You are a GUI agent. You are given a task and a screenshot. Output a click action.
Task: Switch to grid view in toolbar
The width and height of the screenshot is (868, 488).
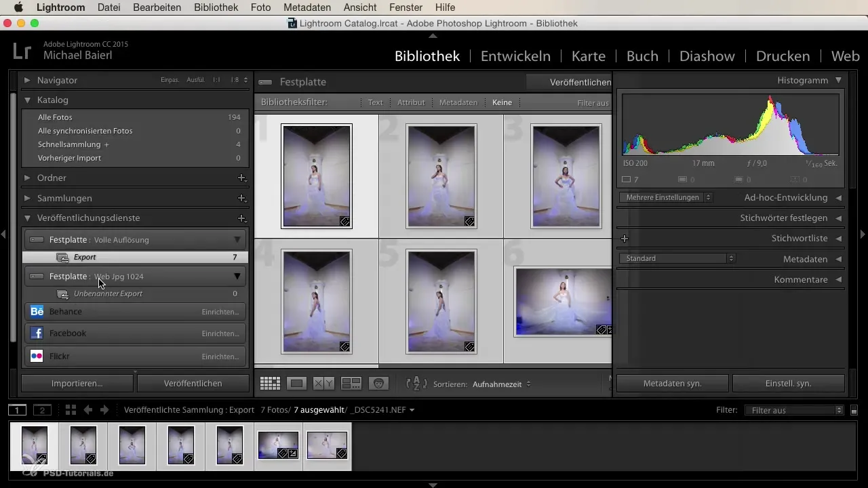pyautogui.click(x=270, y=384)
